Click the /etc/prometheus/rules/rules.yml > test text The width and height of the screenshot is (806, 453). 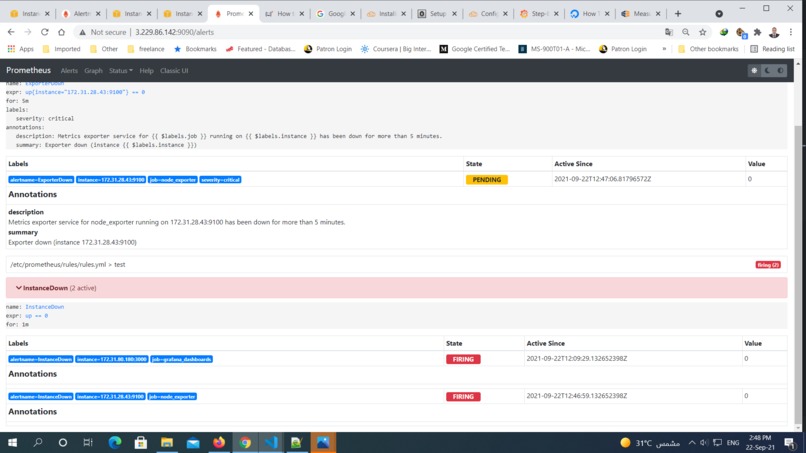68,264
